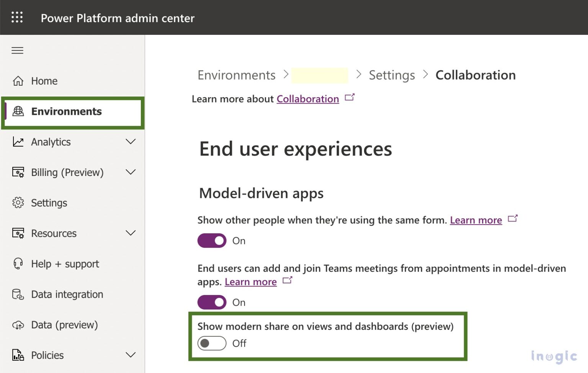Navigate to Settings via breadcrumb
Image resolution: width=588 pixels, height=373 pixels.
(x=392, y=75)
